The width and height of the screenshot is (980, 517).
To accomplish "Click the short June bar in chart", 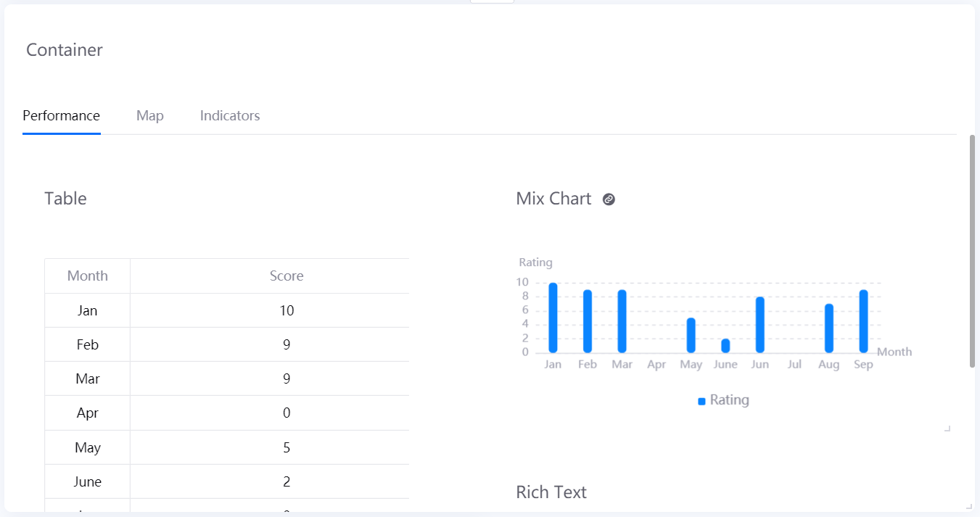I will 725,346.
